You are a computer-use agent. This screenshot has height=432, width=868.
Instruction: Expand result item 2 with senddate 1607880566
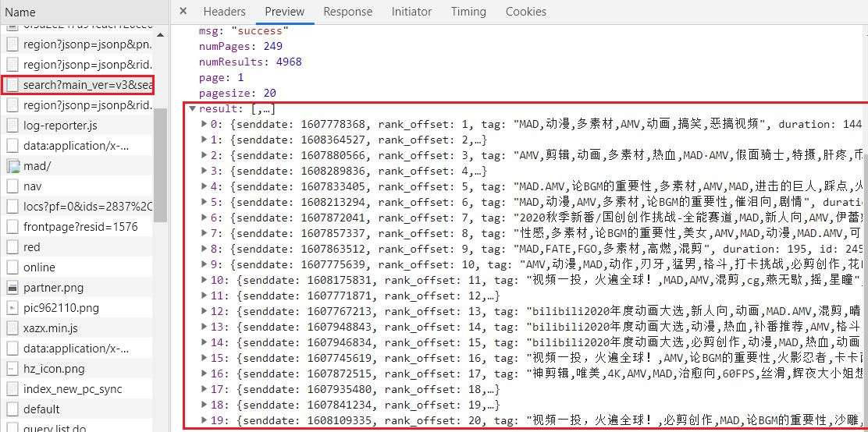click(x=205, y=155)
